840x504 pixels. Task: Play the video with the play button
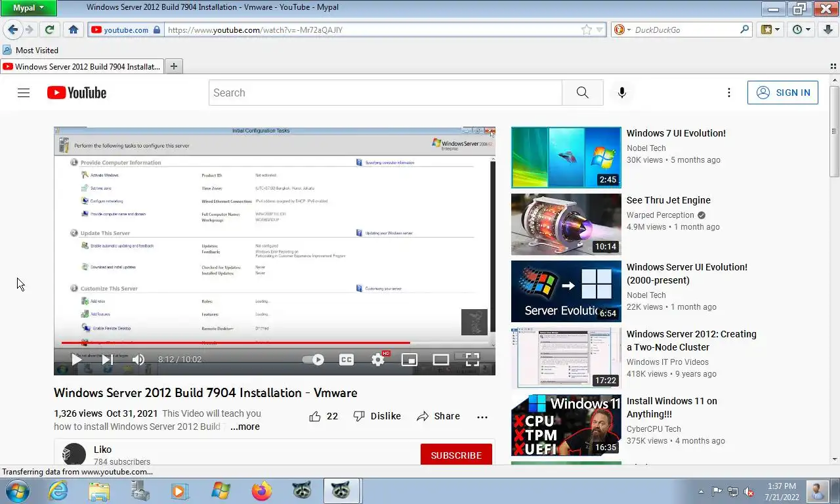click(x=76, y=359)
